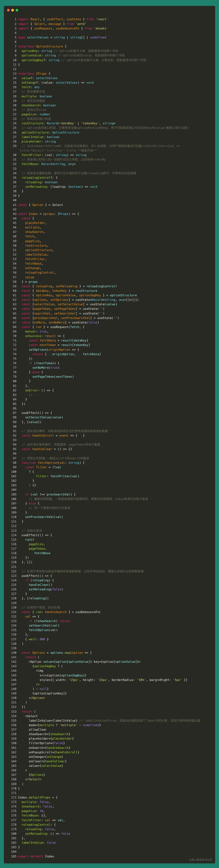Viewport: 219px width, 868px height.
Task: Click the 'type selectValues' declaration line
Action: (x=62, y=37)
